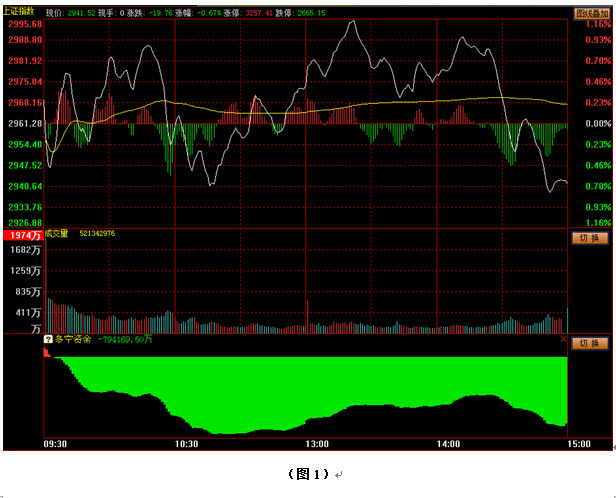Click the 2995.68 top price axis label
The width and height of the screenshot is (616, 498).
[x=25, y=24]
